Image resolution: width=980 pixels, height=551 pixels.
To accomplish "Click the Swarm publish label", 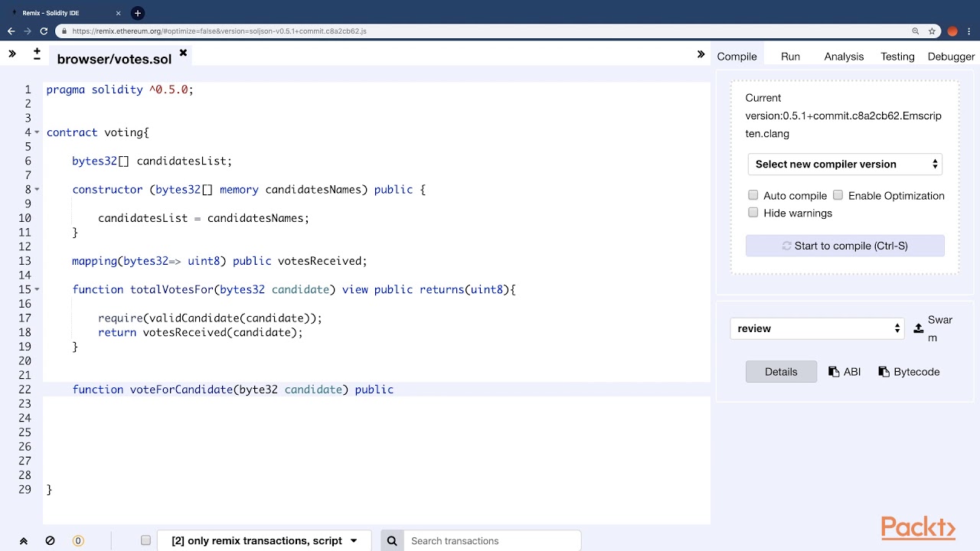I will click(940, 329).
